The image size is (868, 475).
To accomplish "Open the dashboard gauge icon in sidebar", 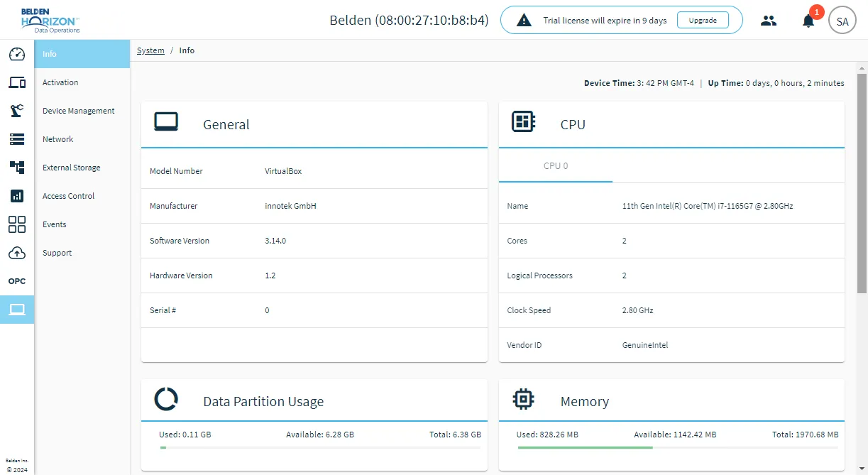I will coord(17,54).
